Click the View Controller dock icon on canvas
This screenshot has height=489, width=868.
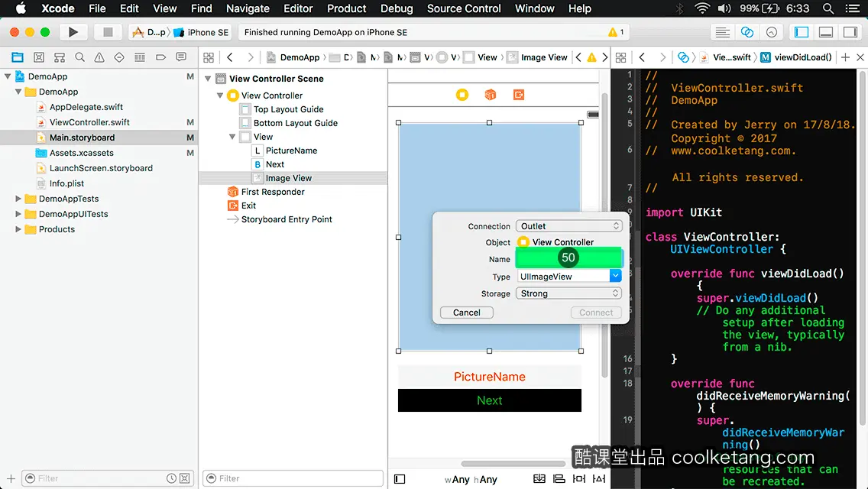click(x=462, y=95)
